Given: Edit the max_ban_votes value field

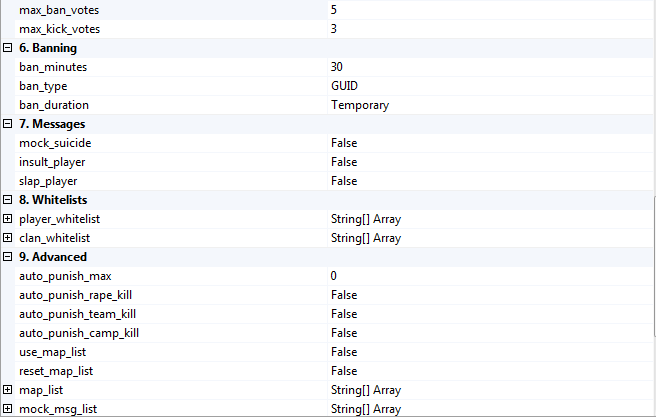Looking at the screenshot, I should pyautogui.click(x=335, y=10).
